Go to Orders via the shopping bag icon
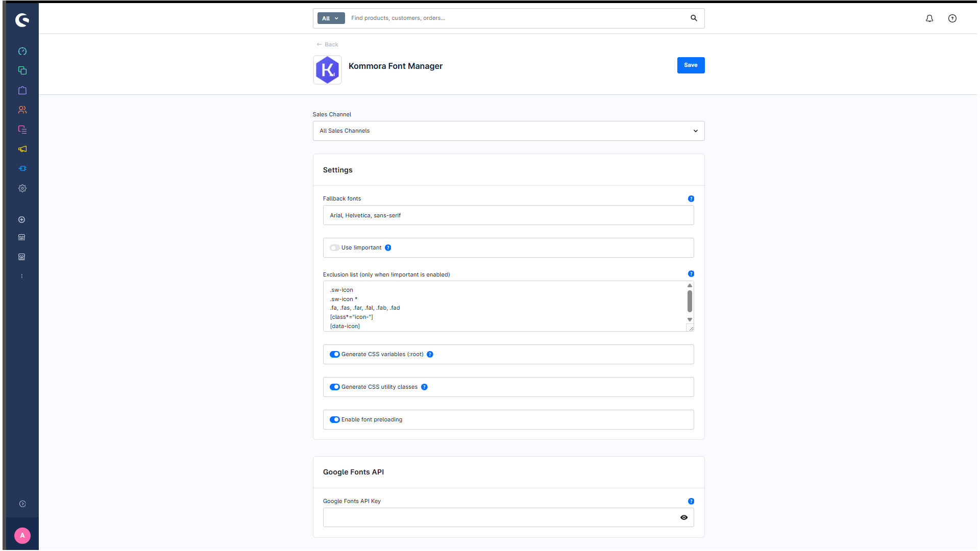The image size is (980, 551). (x=22, y=90)
